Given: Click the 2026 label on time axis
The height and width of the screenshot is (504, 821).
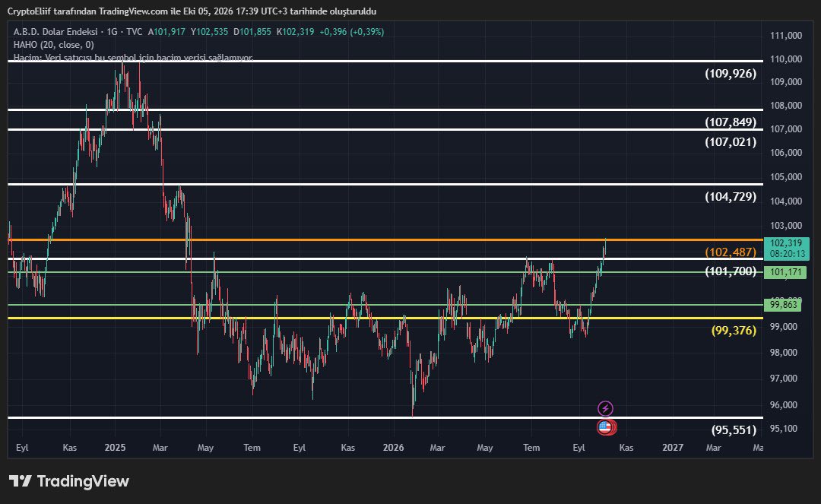Looking at the screenshot, I should 393,448.
